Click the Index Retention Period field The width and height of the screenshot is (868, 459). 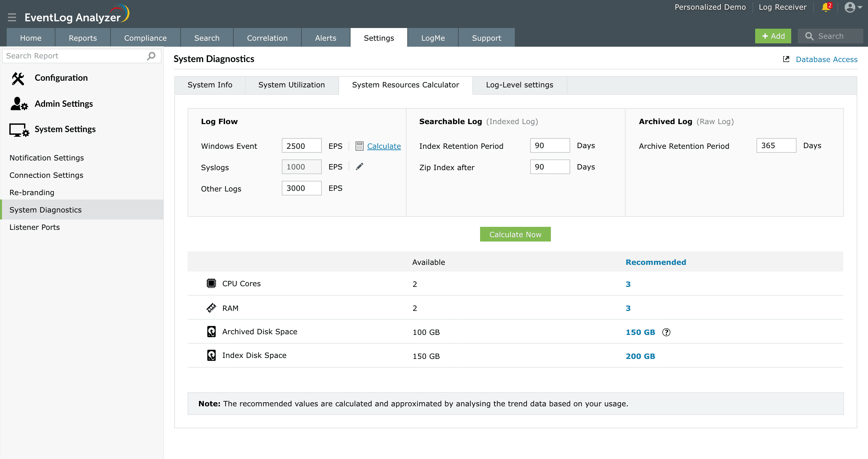550,145
